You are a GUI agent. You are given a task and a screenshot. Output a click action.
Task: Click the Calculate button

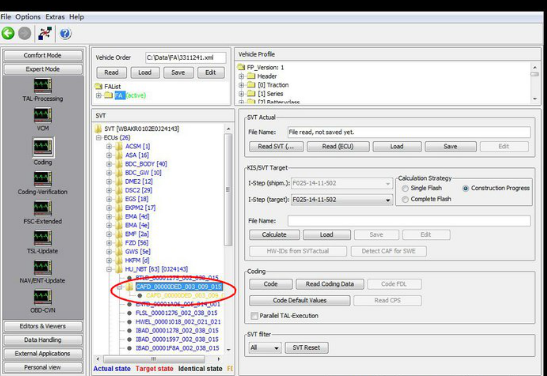pyautogui.click(x=274, y=235)
